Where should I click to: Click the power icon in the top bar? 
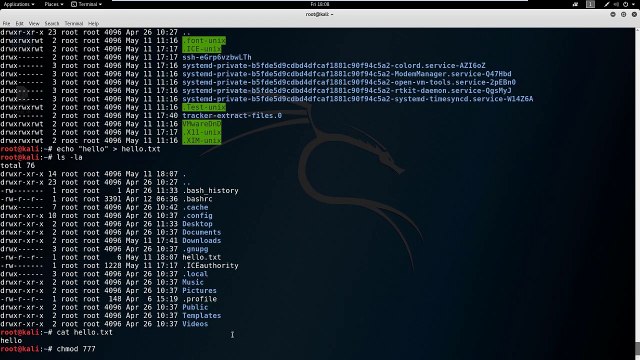point(625,4)
